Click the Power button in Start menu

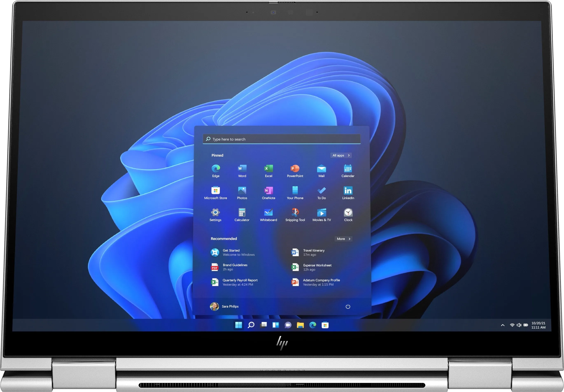(x=348, y=306)
